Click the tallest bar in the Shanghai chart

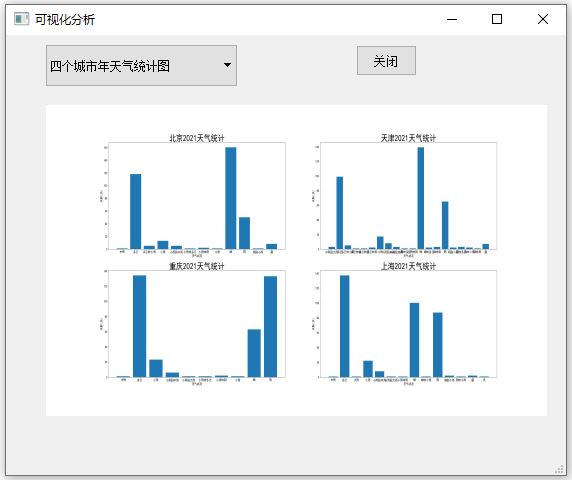pos(345,326)
